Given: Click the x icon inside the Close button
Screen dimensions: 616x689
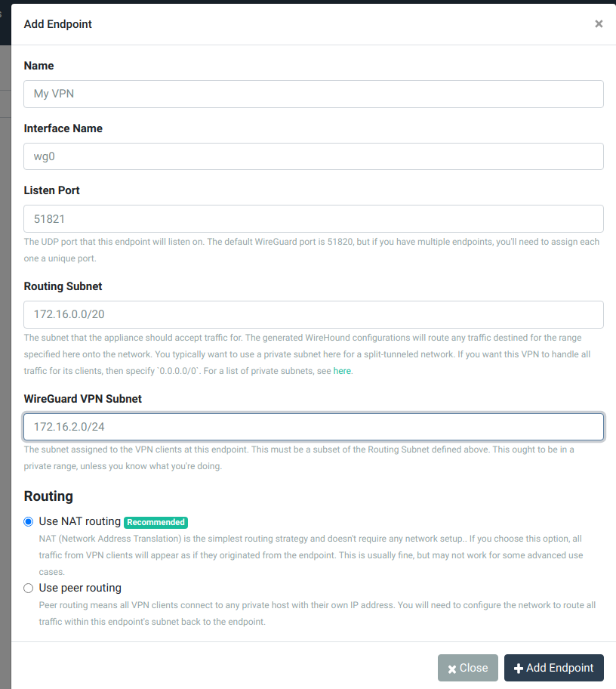Looking at the screenshot, I should 453,667.
